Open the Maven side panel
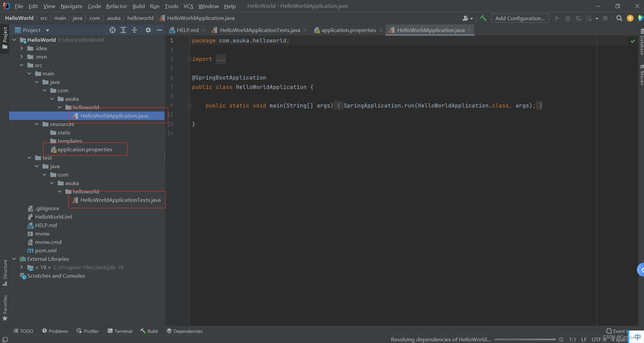Image resolution: width=644 pixels, height=343 pixels. (x=641, y=75)
